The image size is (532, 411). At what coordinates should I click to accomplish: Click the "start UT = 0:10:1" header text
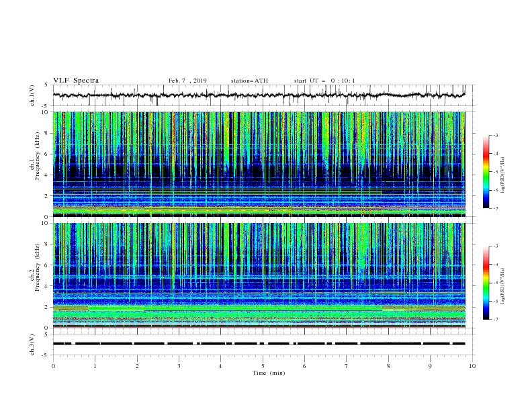324,81
